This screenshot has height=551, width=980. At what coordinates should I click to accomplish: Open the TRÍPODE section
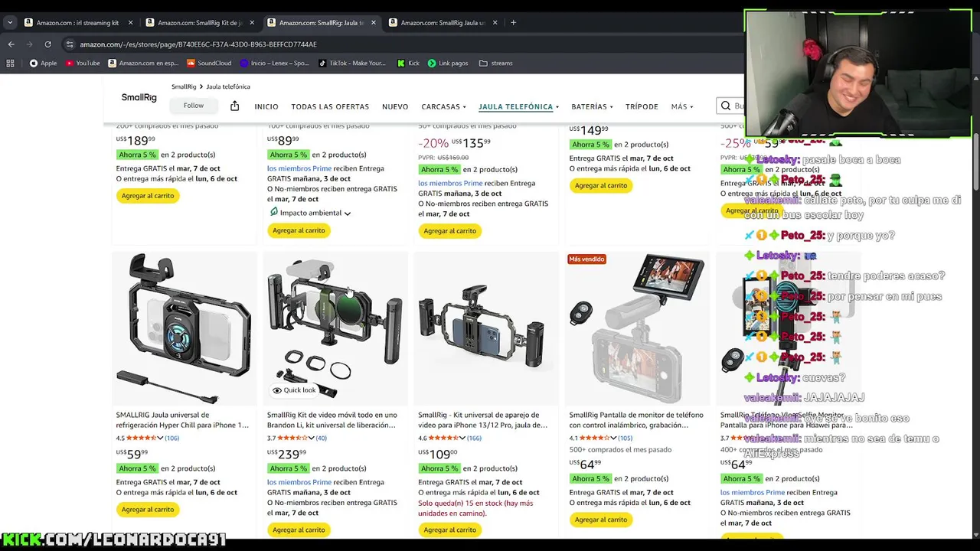pyautogui.click(x=642, y=106)
